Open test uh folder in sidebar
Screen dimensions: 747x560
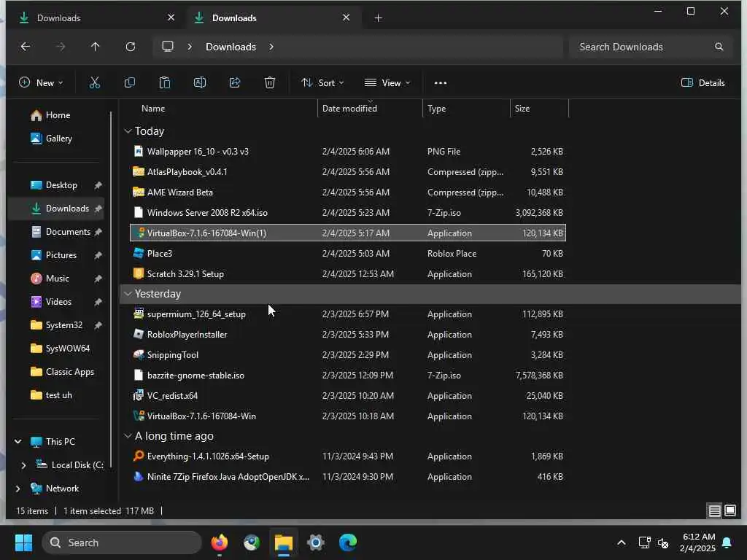point(58,395)
